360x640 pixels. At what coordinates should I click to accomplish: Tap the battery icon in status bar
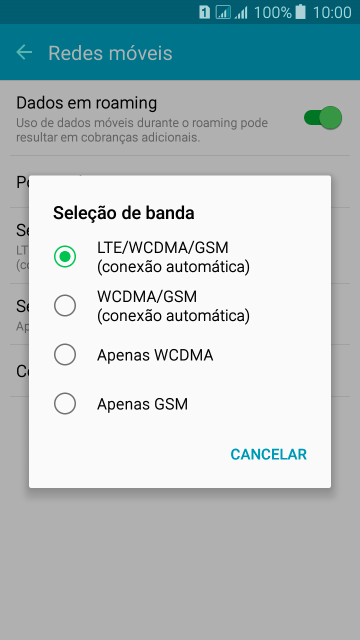pos(301,12)
